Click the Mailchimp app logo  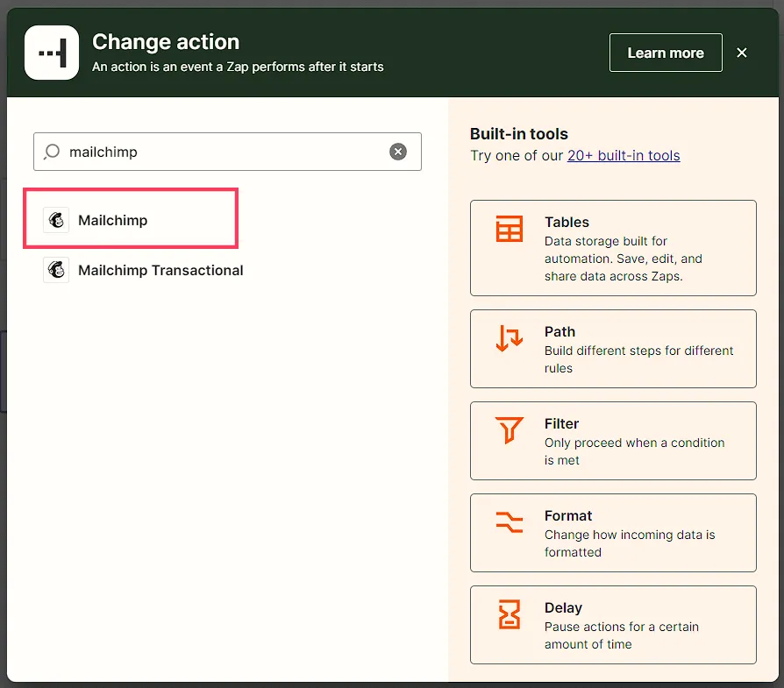pyautogui.click(x=56, y=220)
